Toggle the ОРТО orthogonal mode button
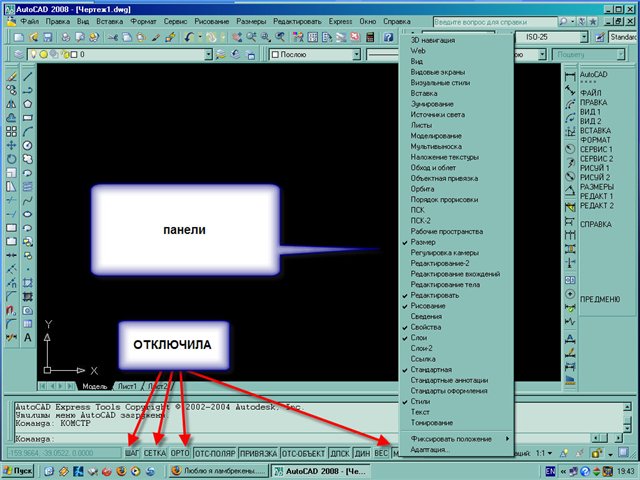Screen dimensions: 640x480 pos(180,453)
